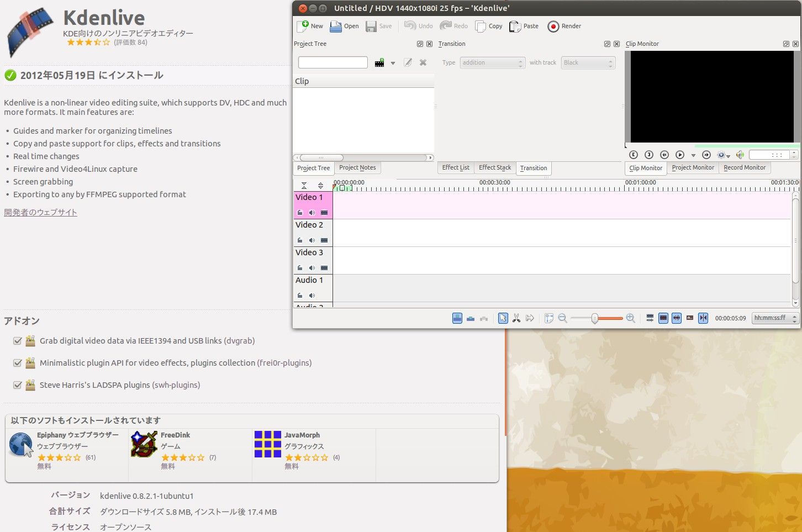Click the rewind button in monitor
Screen dimensions: 802x532
[664, 155]
